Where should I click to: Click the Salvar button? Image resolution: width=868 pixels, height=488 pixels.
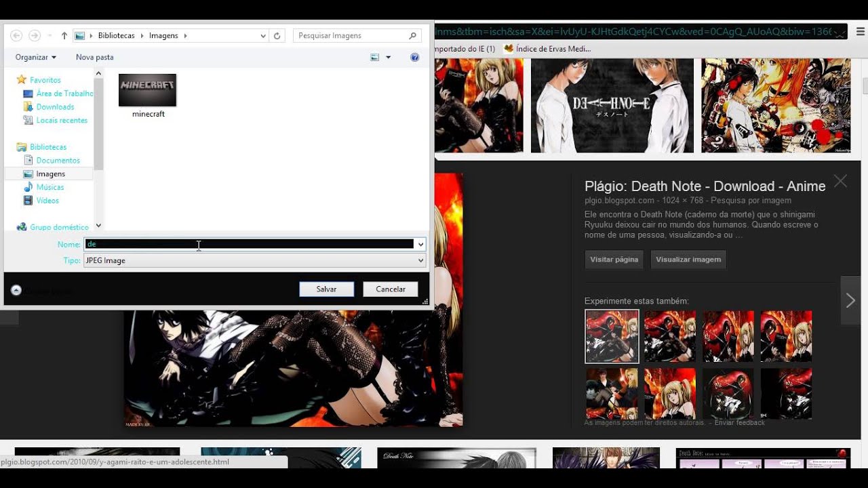(326, 289)
